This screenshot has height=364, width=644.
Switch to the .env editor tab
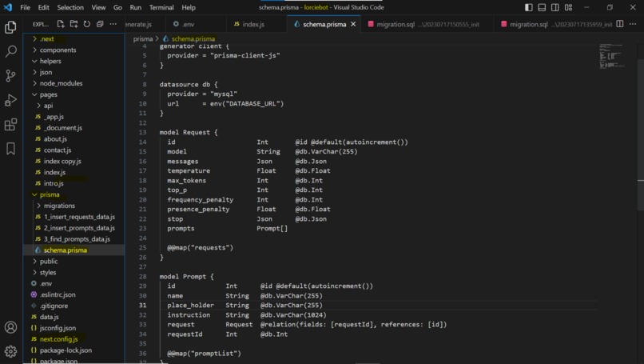tap(196, 24)
